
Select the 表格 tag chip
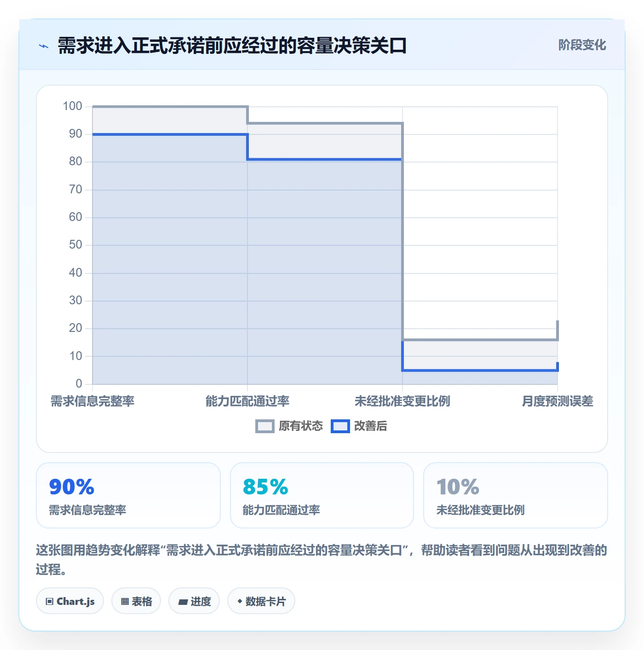click(x=136, y=601)
